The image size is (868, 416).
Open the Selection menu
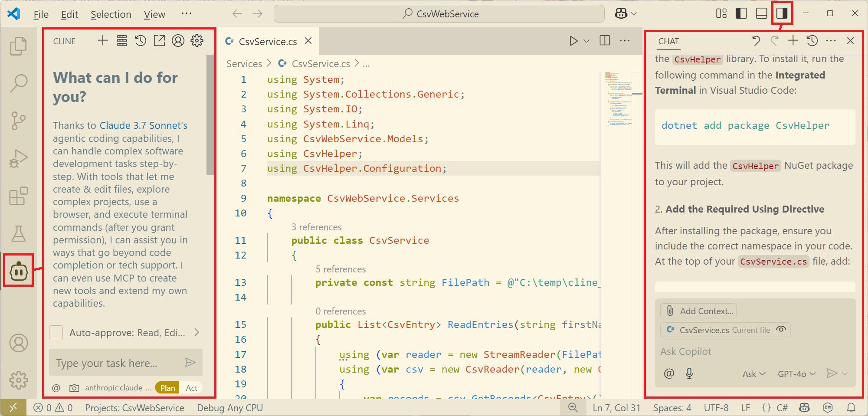111,14
